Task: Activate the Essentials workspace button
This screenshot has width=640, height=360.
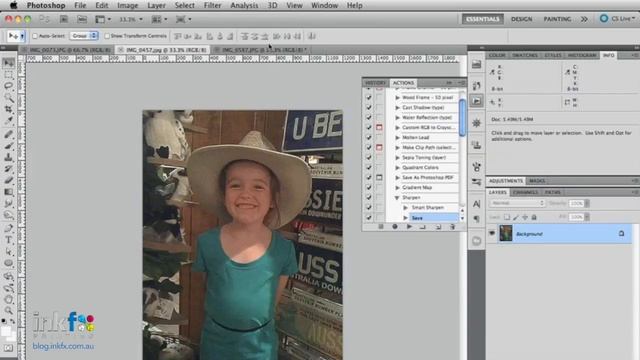Action: [x=482, y=19]
